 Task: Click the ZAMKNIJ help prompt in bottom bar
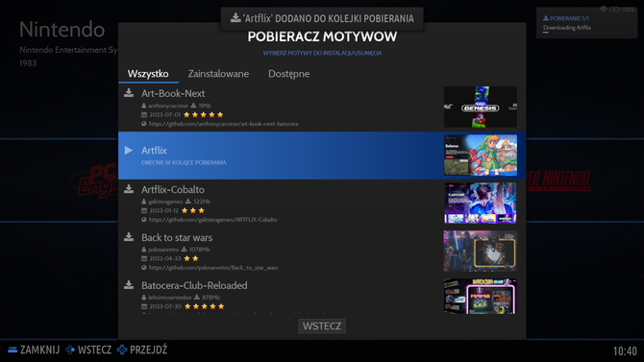click(x=34, y=350)
